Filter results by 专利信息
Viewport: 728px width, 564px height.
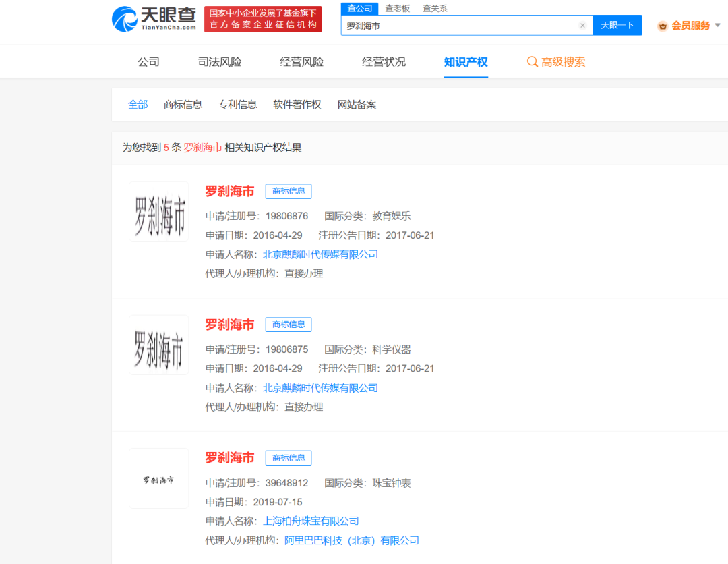tap(238, 105)
